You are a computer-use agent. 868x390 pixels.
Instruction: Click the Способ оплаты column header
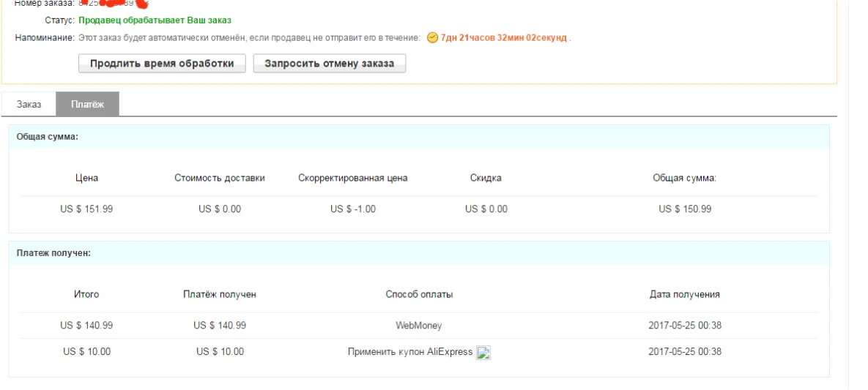pyautogui.click(x=419, y=294)
